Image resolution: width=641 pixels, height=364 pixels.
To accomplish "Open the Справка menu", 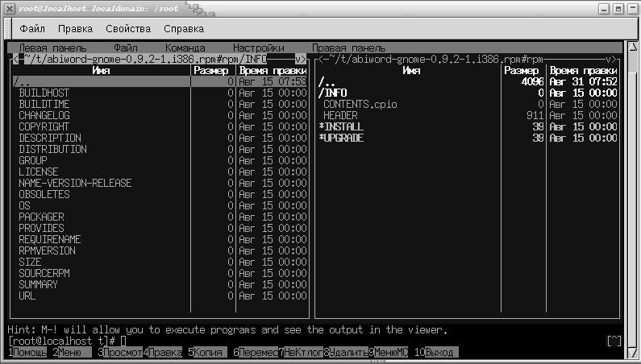I will pyautogui.click(x=184, y=29).
